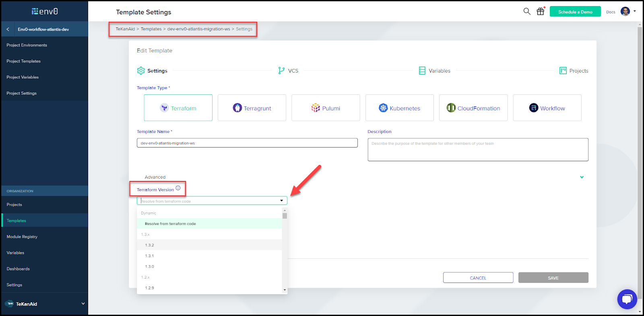Click Templates breadcrumb link
Screen dimensions: 644x316
click(151, 29)
